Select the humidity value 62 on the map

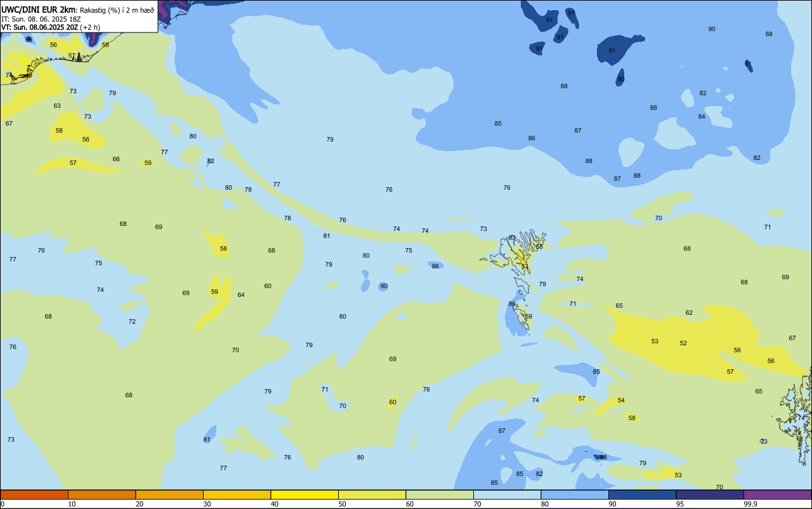[x=689, y=313]
